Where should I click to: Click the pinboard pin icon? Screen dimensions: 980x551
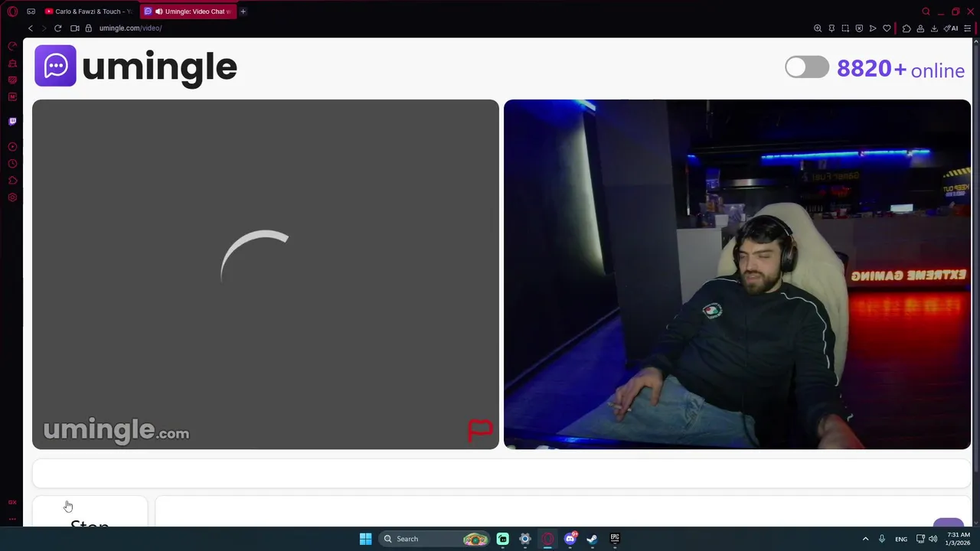pos(831,28)
